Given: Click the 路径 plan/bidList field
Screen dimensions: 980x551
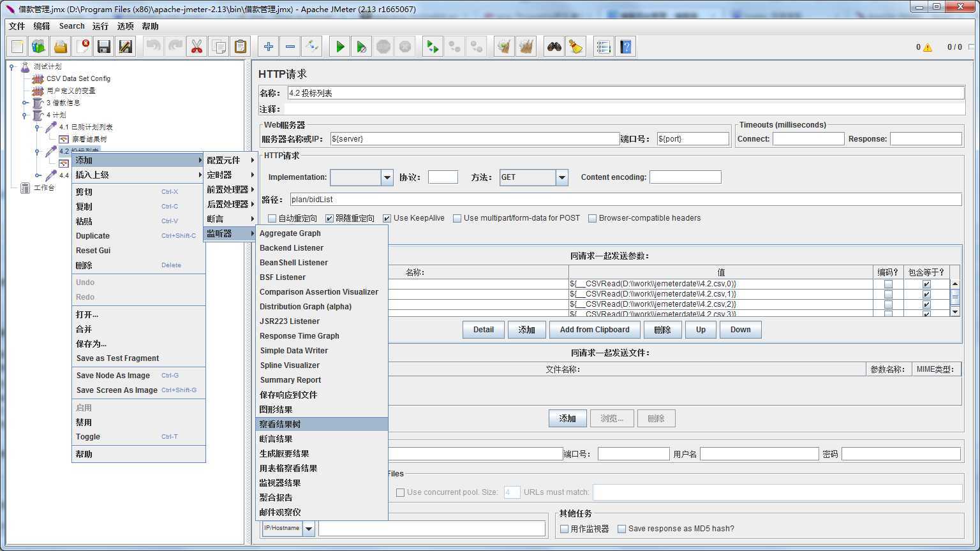Looking at the screenshot, I should tap(625, 200).
